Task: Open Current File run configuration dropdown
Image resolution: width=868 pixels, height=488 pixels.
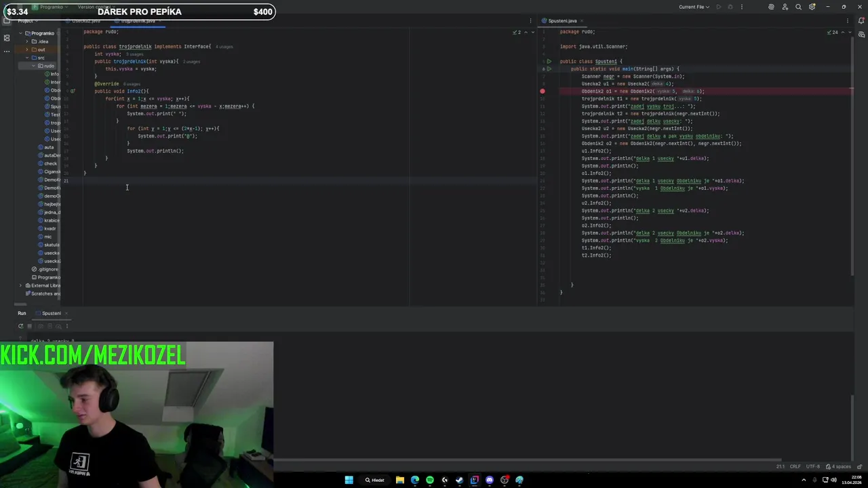Action: pos(694,7)
